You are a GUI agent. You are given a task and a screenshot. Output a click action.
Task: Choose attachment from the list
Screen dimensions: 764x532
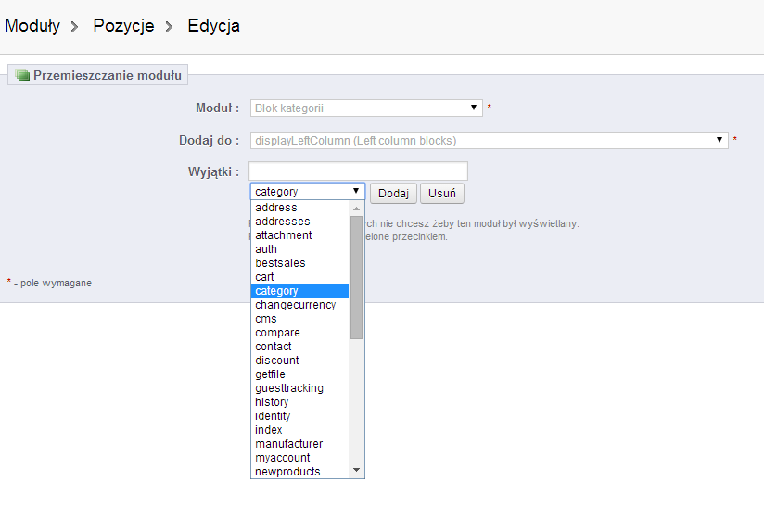pos(300,235)
